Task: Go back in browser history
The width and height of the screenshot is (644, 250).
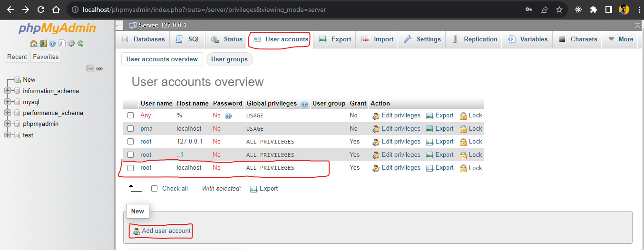Action: 10,10
